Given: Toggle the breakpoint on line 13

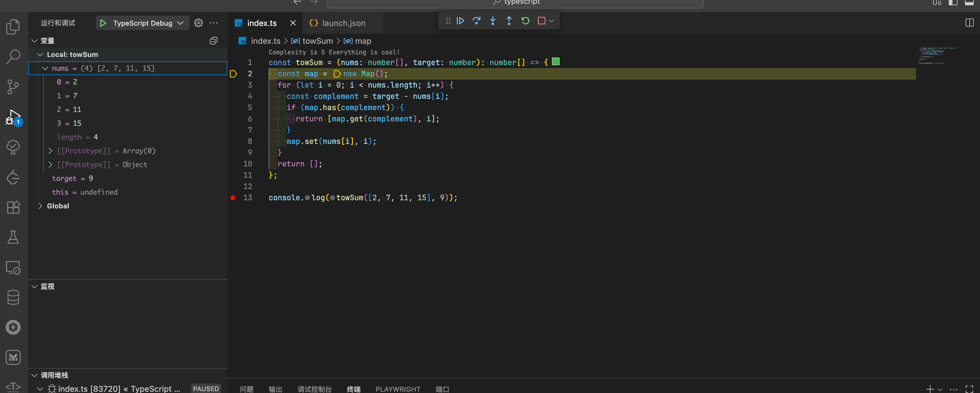Looking at the screenshot, I should pyautogui.click(x=233, y=198).
